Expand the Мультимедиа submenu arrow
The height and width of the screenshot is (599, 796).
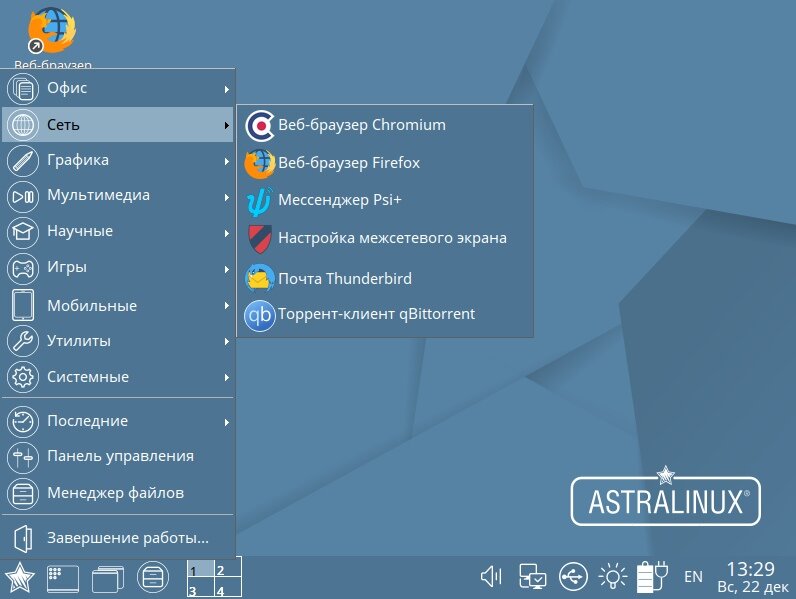click(x=226, y=197)
